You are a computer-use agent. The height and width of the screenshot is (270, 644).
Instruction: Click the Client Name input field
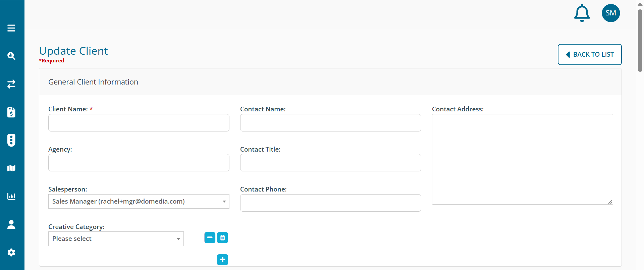click(139, 123)
